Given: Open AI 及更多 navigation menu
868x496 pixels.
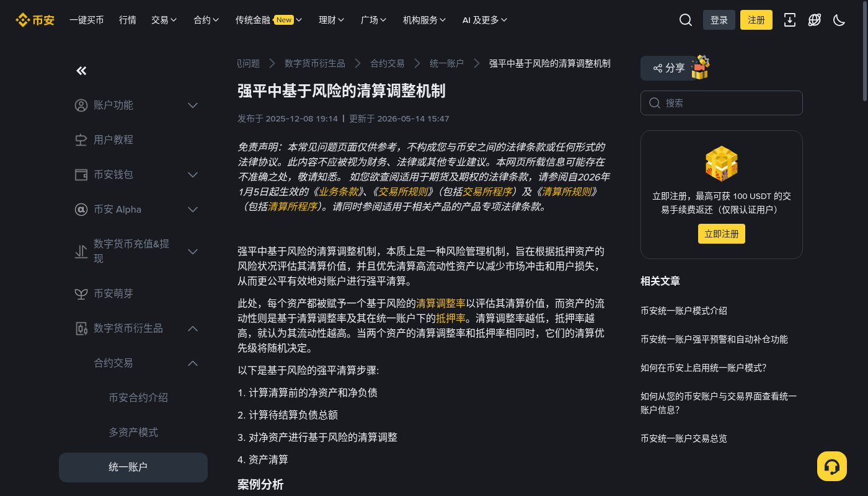Looking at the screenshot, I should [x=485, y=20].
